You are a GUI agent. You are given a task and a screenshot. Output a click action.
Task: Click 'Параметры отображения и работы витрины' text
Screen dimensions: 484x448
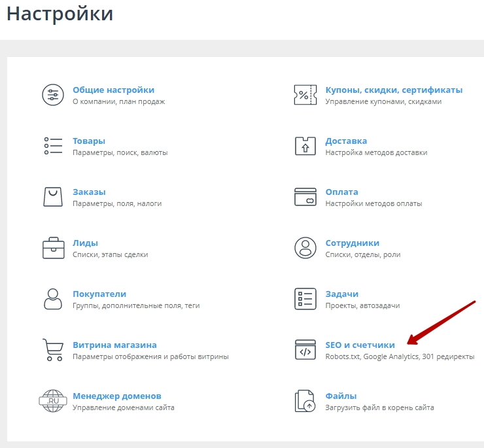coord(150,356)
